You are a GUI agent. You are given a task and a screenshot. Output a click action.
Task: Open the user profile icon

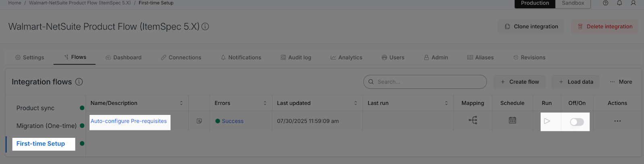coord(633,3)
